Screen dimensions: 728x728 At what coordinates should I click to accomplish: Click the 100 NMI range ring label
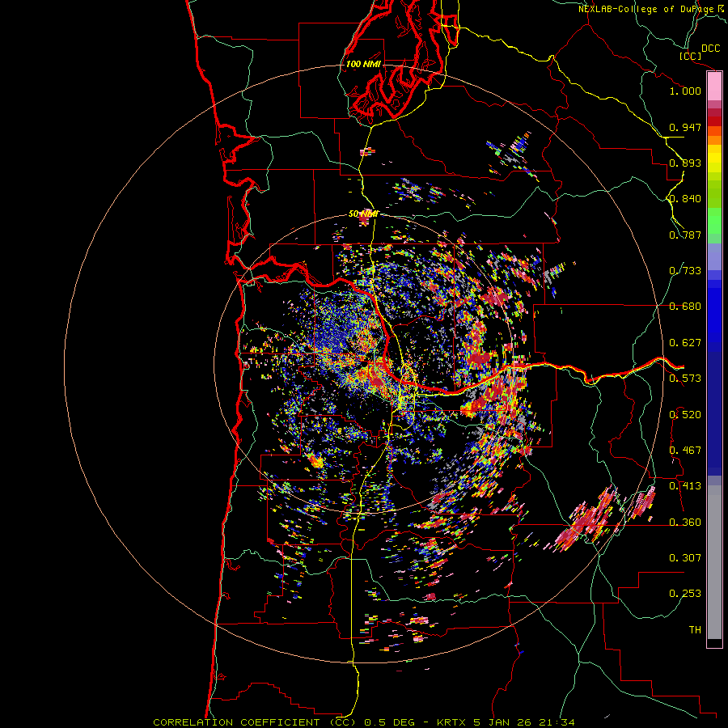pos(363,64)
